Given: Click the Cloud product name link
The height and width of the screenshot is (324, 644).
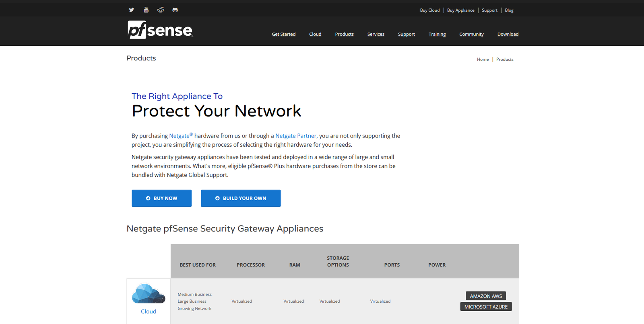Looking at the screenshot, I should pos(149,312).
